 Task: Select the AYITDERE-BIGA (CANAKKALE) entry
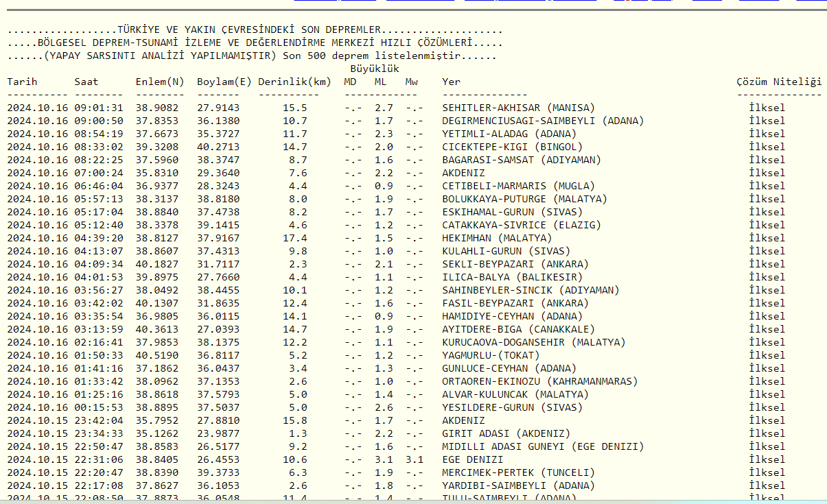[x=518, y=329]
